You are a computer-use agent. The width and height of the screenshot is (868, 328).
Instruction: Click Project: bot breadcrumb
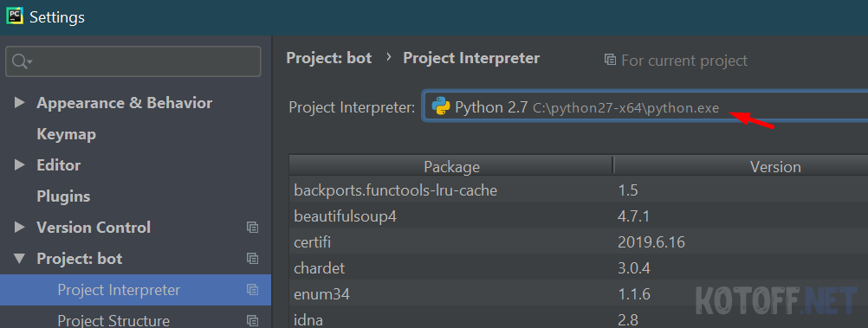[329, 58]
